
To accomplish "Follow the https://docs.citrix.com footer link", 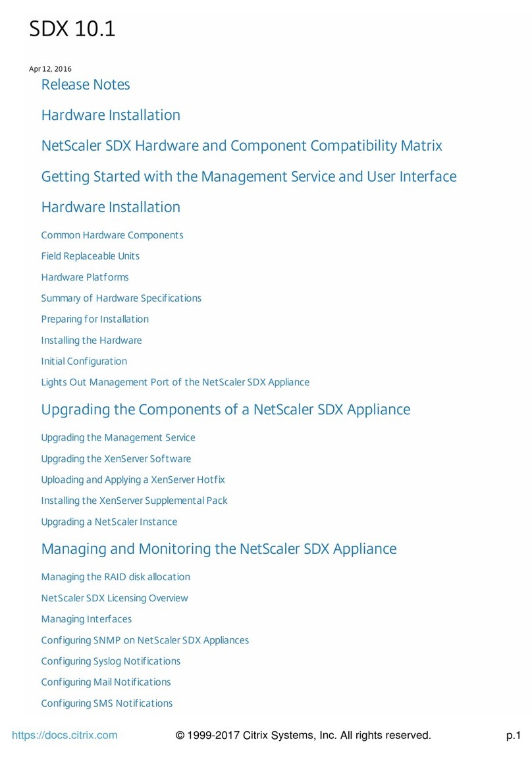I will (65, 735).
